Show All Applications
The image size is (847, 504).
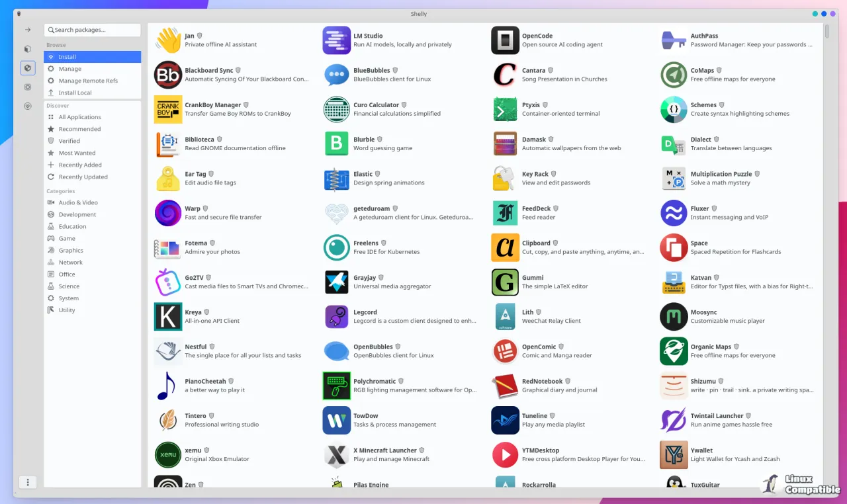pos(93,117)
